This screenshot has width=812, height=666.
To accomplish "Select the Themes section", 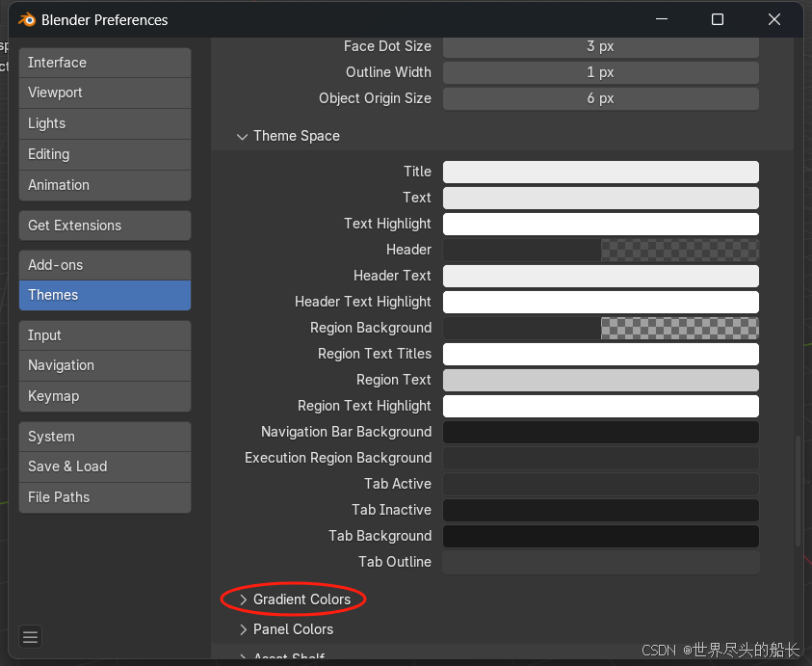I will [105, 295].
